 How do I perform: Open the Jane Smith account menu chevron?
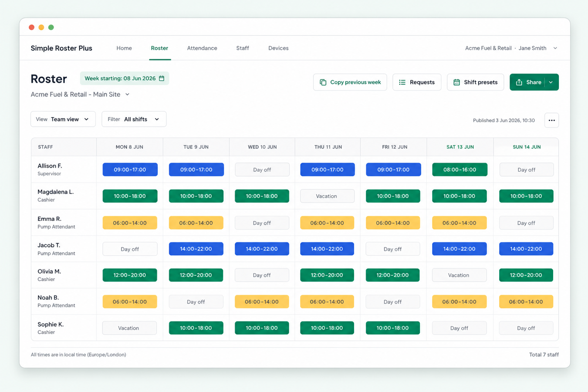555,48
